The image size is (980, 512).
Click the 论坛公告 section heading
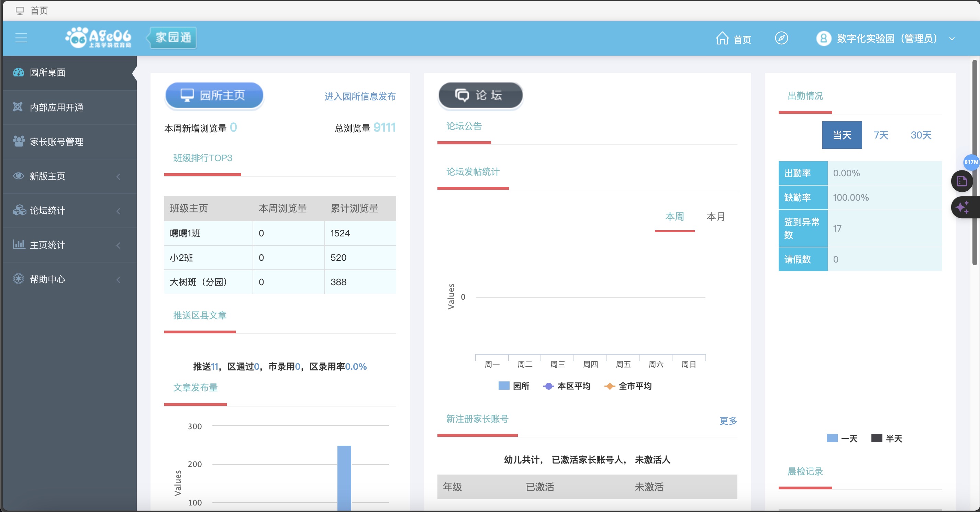click(x=464, y=126)
